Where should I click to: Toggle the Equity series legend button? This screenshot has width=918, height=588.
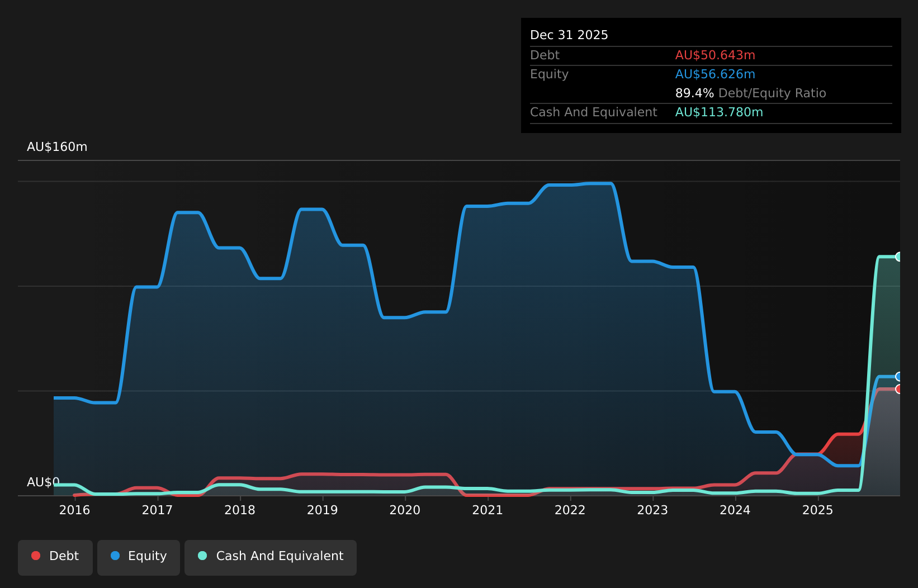click(139, 557)
